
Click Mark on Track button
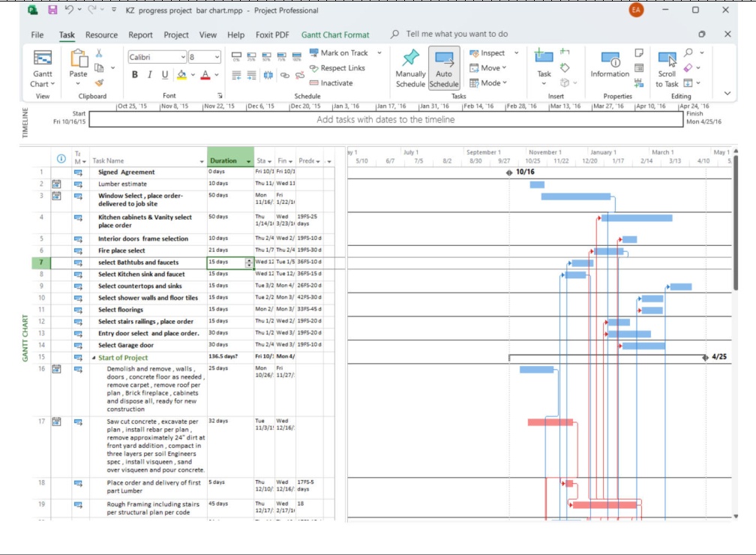pyautogui.click(x=338, y=52)
